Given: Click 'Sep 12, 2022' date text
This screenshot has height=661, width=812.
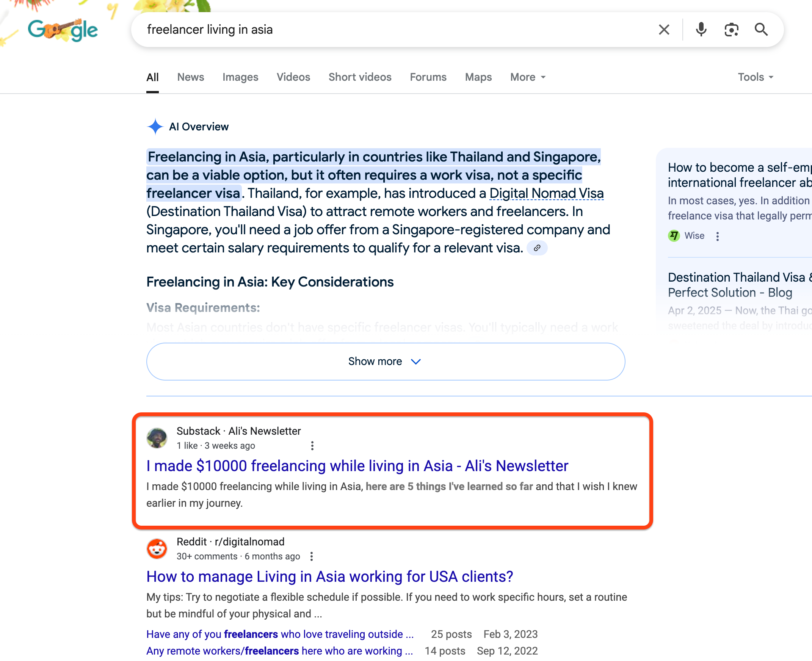Looking at the screenshot, I should 507,651.
